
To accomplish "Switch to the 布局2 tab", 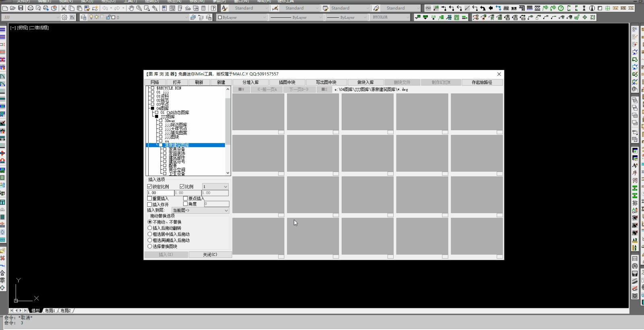I will coord(66,311).
